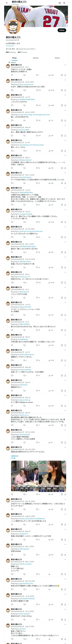This screenshot has height=644, width=72.
Task: Click the #源田壮亮 hashtag
Action: click(14, 456)
